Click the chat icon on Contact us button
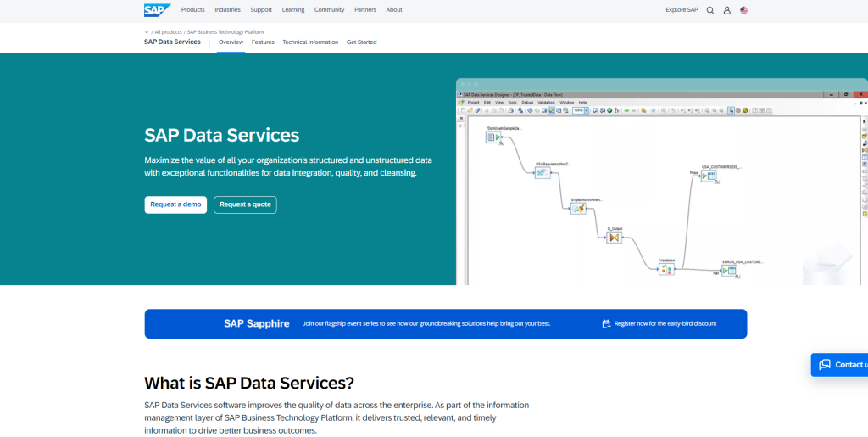868x437 pixels. click(825, 364)
